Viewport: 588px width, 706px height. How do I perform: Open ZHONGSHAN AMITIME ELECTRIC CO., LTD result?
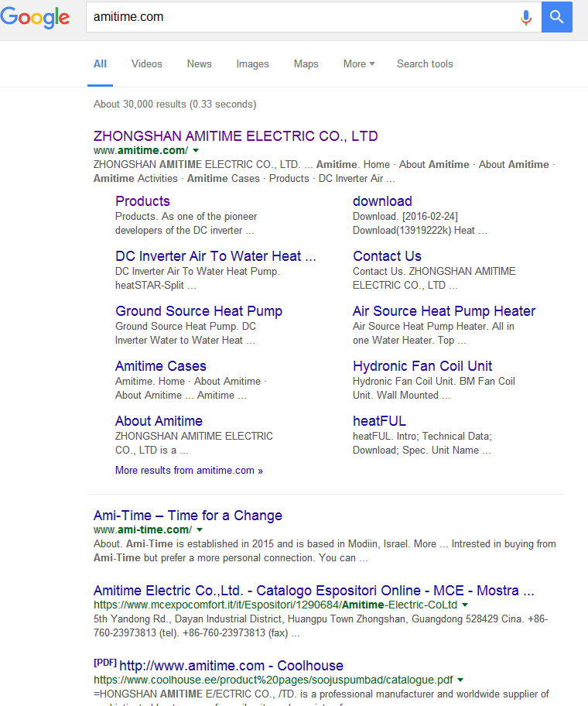click(235, 136)
